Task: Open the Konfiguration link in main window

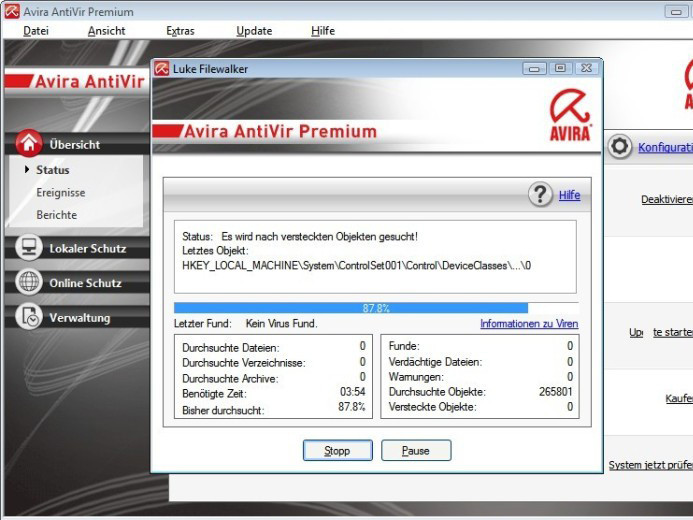Action: click(665, 147)
